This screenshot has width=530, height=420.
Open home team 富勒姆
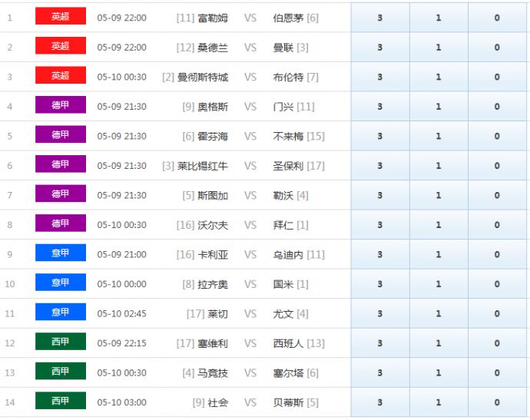click(213, 18)
